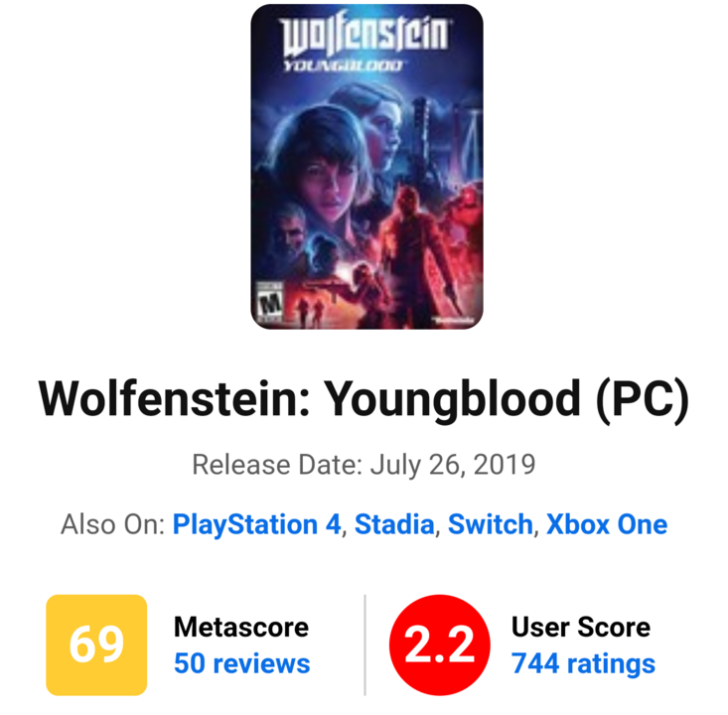Open the Wolfenstein Youngblood cover art
Image resolution: width=728 pixels, height=715 pixels.
(366, 167)
